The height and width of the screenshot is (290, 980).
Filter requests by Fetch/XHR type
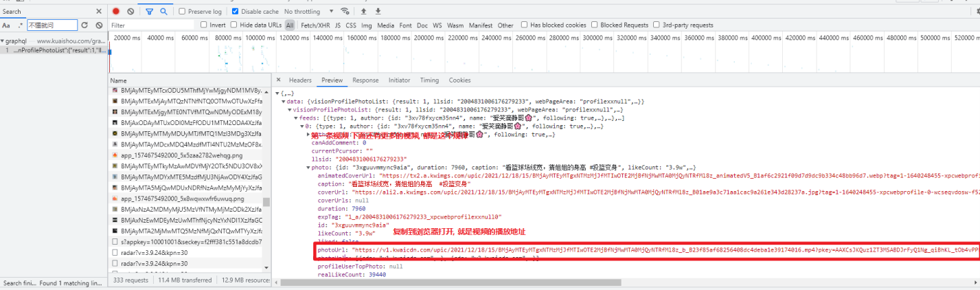[x=315, y=25]
